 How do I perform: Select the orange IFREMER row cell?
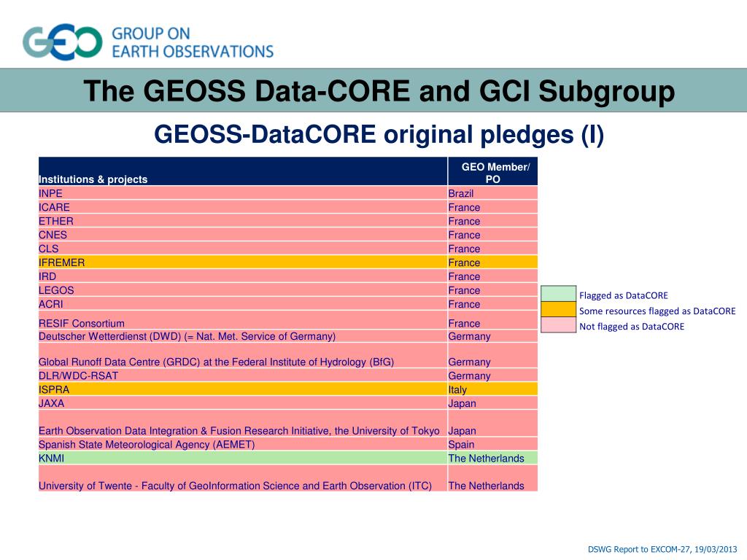[x=243, y=262]
